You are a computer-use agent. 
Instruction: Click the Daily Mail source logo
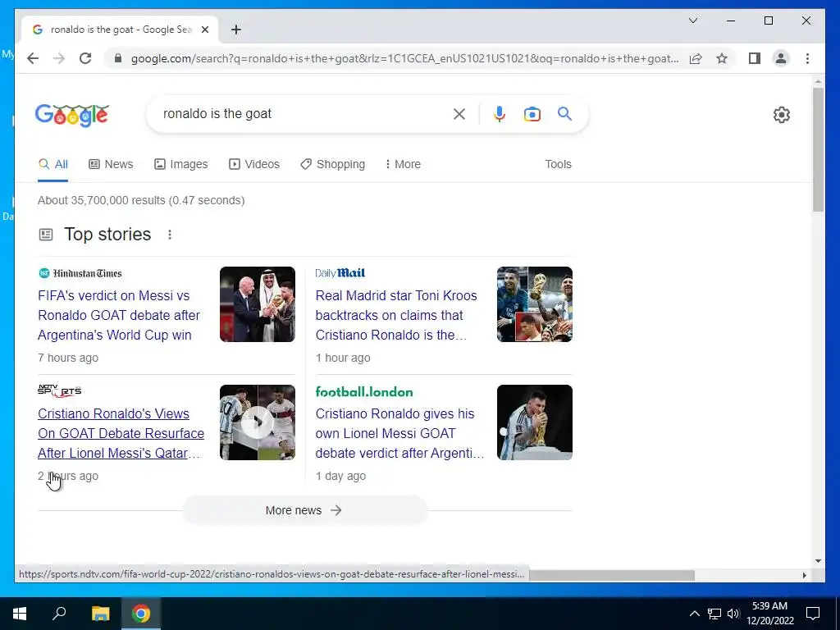(340, 273)
